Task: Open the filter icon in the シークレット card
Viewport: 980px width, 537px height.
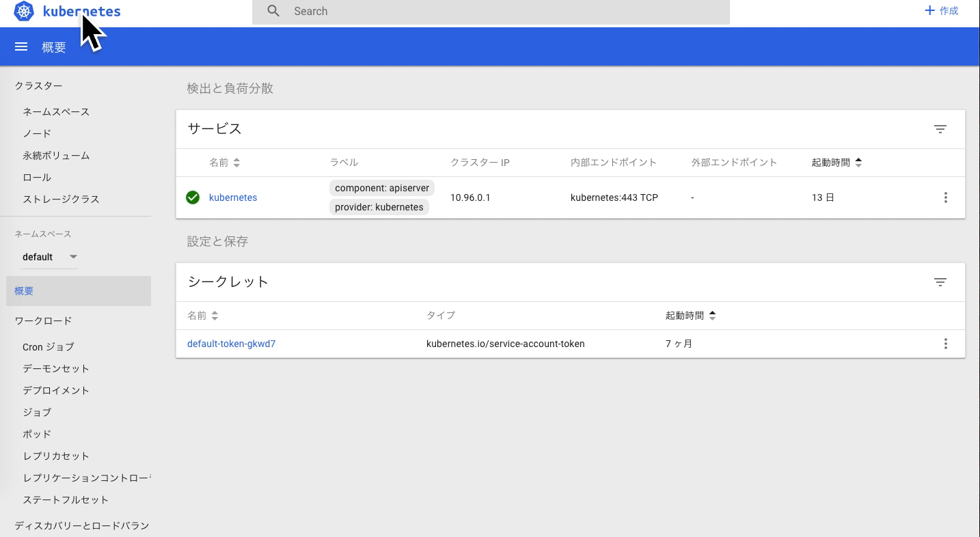Action: coord(940,281)
